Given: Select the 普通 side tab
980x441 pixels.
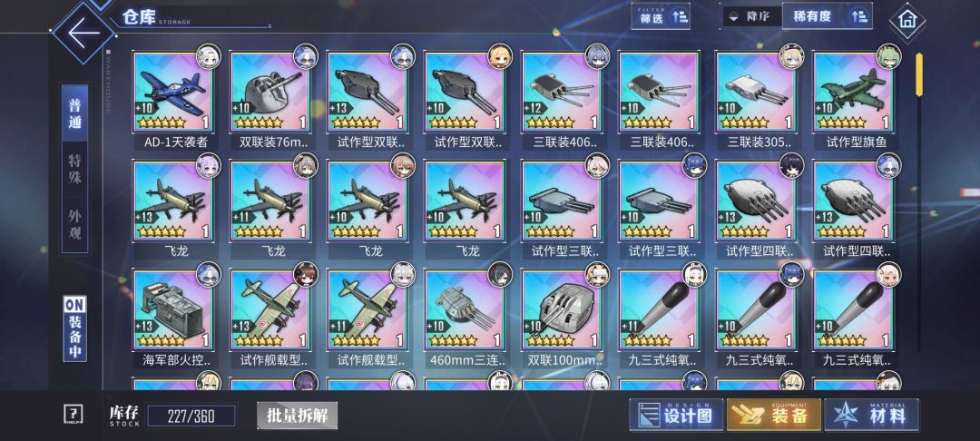Looking at the screenshot, I should [x=75, y=113].
